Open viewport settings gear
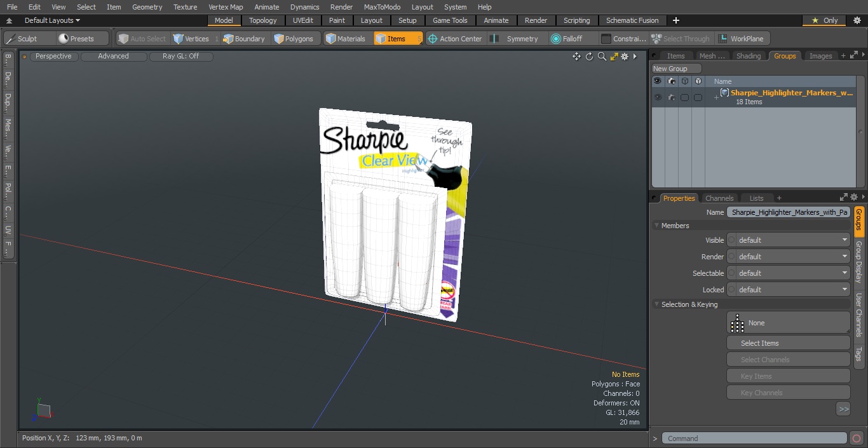Screen dimensions: 868x448 pos(625,57)
